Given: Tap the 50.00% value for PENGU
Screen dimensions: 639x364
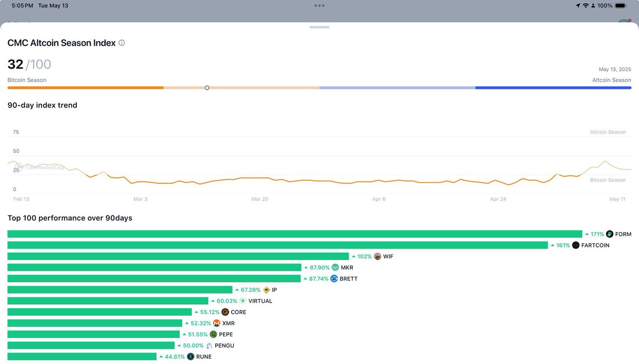Looking at the screenshot, I should pyautogui.click(x=193, y=346).
